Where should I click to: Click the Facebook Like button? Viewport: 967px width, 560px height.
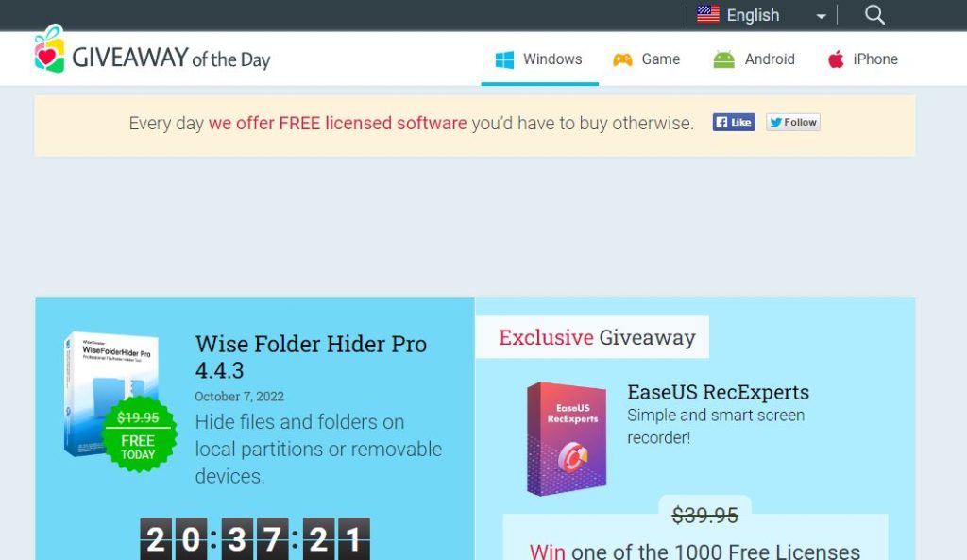[734, 122]
